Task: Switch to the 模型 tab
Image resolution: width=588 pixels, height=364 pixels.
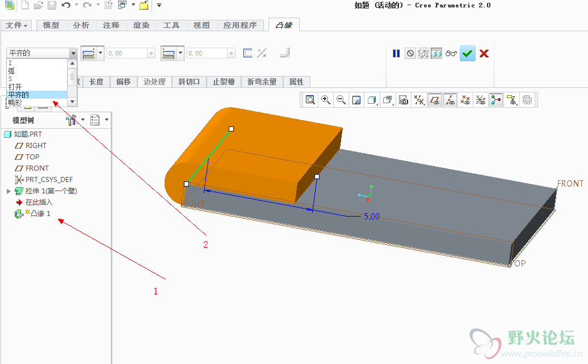Action: coord(51,25)
